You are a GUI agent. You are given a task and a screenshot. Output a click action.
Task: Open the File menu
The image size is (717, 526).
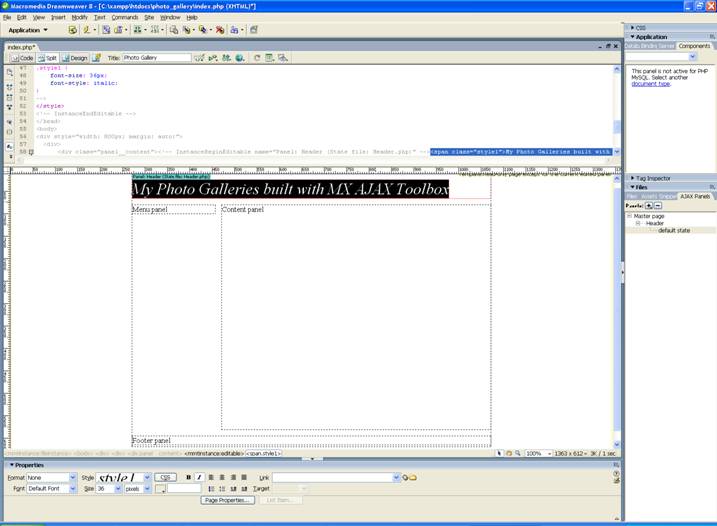(7, 17)
